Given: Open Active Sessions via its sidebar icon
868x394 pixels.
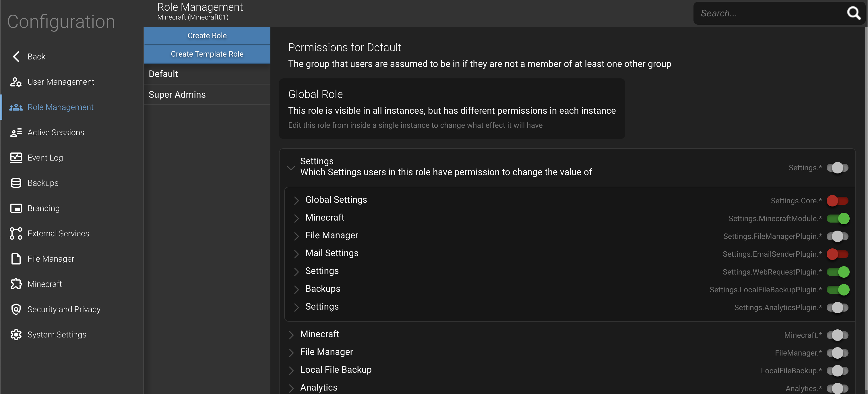Looking at the screenshot, I should 16,132.
